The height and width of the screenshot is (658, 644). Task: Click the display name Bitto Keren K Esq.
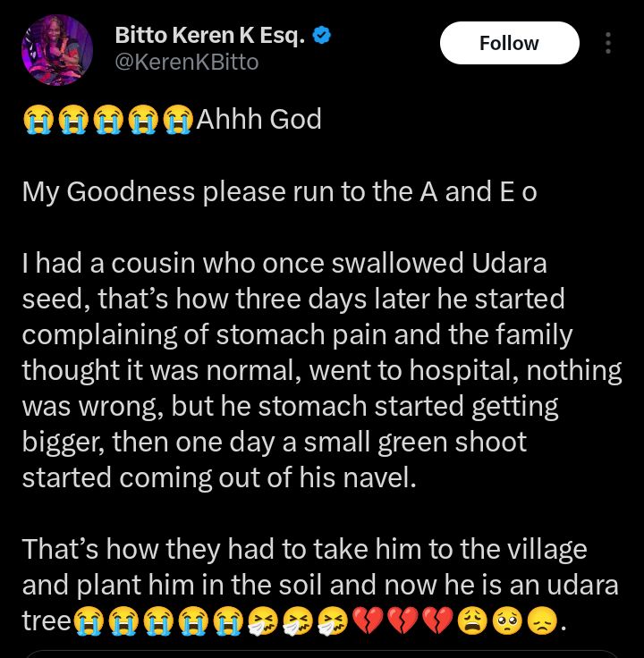[210, 36]
